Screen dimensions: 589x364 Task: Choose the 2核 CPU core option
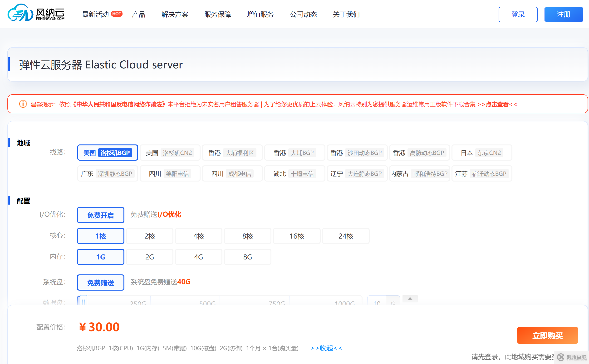click(x=149, y=236)
